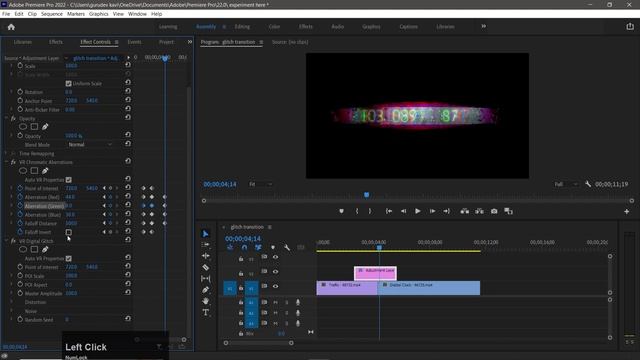Open the Effects panel tab
Viewport: 640px width, 360px height.
pyautogui.click(x=56, y=42)
